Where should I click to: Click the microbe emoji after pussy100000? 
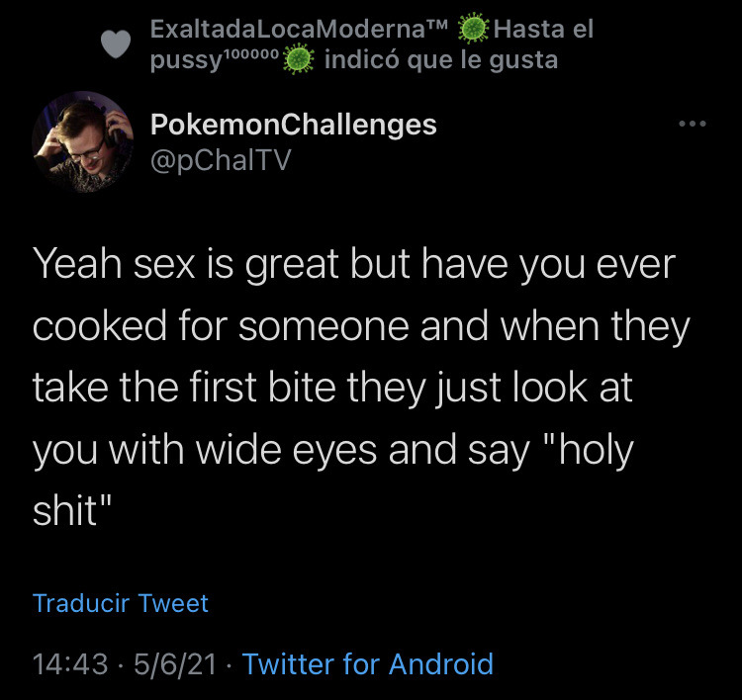(298, 59)
